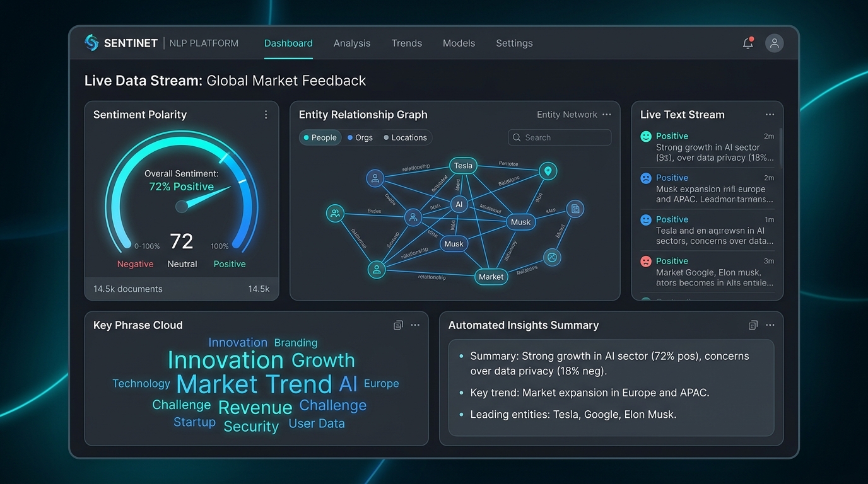Click the Positive gauge label
The height and width of the screenshot is (484, 868).
(230, 264)
